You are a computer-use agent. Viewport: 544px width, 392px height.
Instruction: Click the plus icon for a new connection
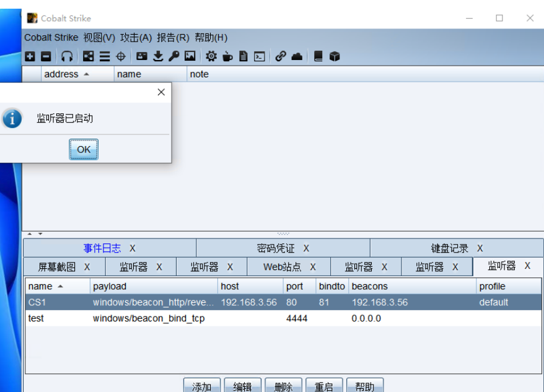point(30,56)
